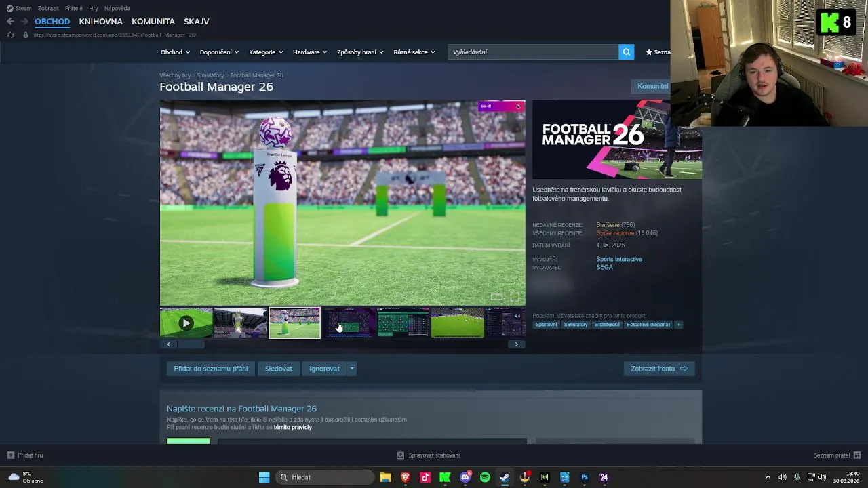The width and height of the screenshot is (868, 488).
Task: Open the SKAJV profile tab
Action: 197,22
